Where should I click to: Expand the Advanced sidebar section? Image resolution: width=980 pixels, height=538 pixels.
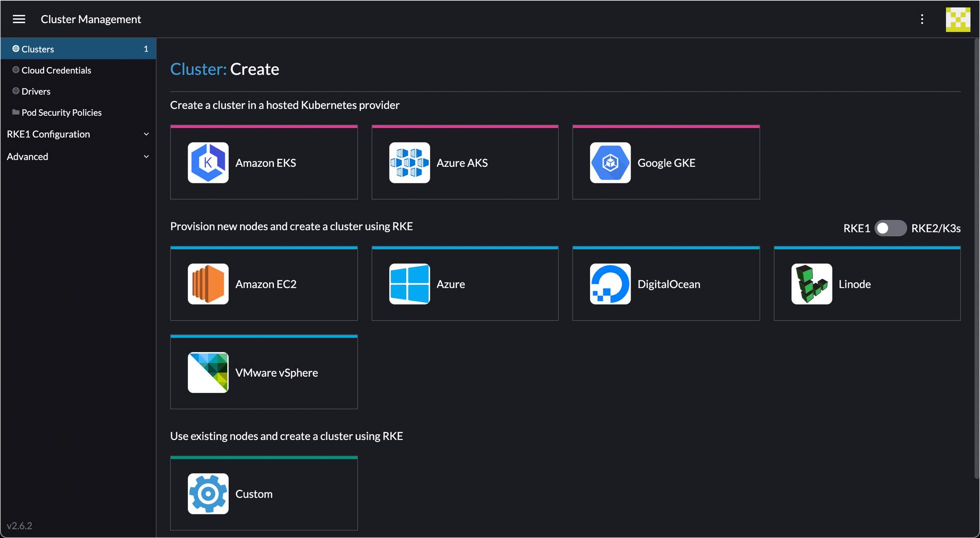77,156
